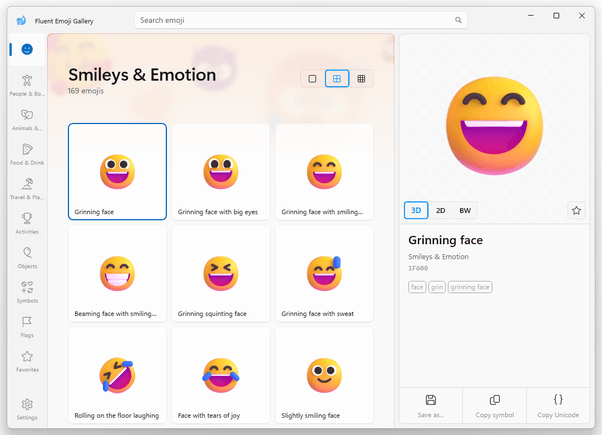Maximize the Fluent Emoji Gallery window
Viewport: 602px width, 435px height.
556,16
